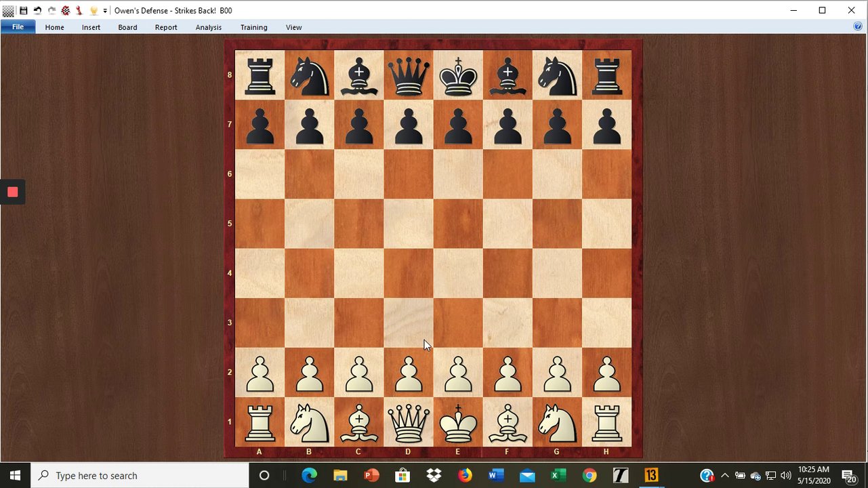Open the Windows Start menu

(x=16, y=475)
